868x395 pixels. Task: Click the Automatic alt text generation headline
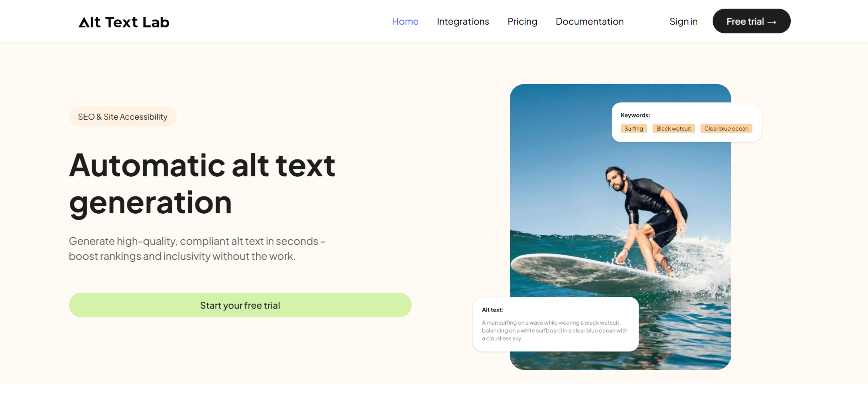202,183
